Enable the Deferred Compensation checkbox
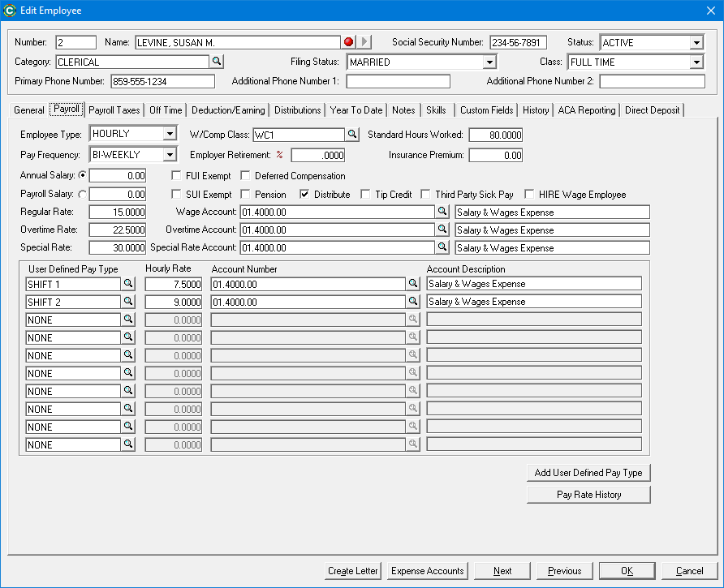 [x=245, y=175]
